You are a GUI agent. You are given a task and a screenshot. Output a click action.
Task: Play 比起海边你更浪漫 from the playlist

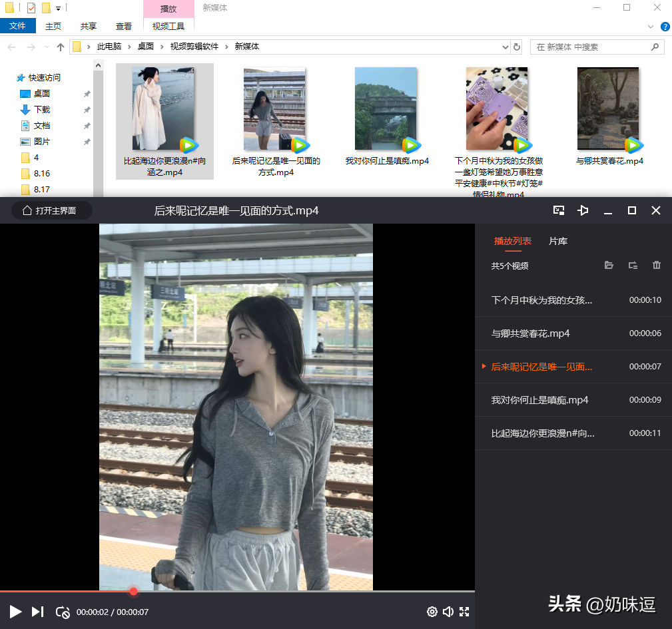coord(573,433)
